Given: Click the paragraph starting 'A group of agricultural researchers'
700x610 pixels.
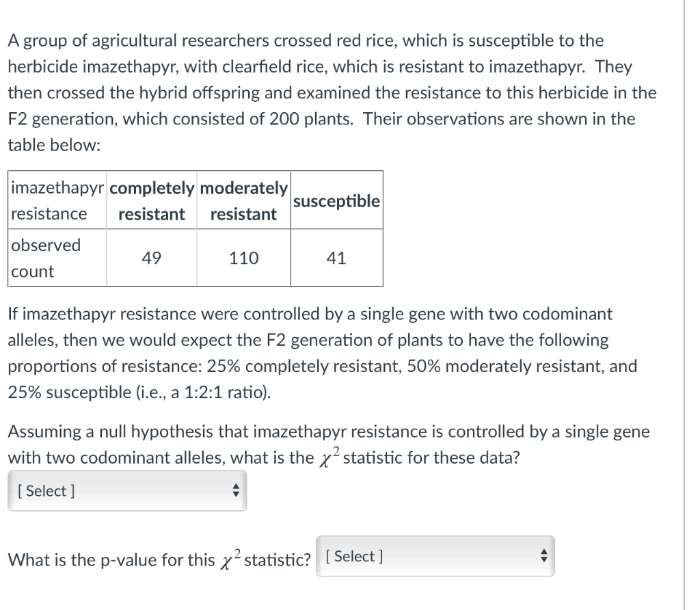Looking at the screenshot, I should [332, 92].
